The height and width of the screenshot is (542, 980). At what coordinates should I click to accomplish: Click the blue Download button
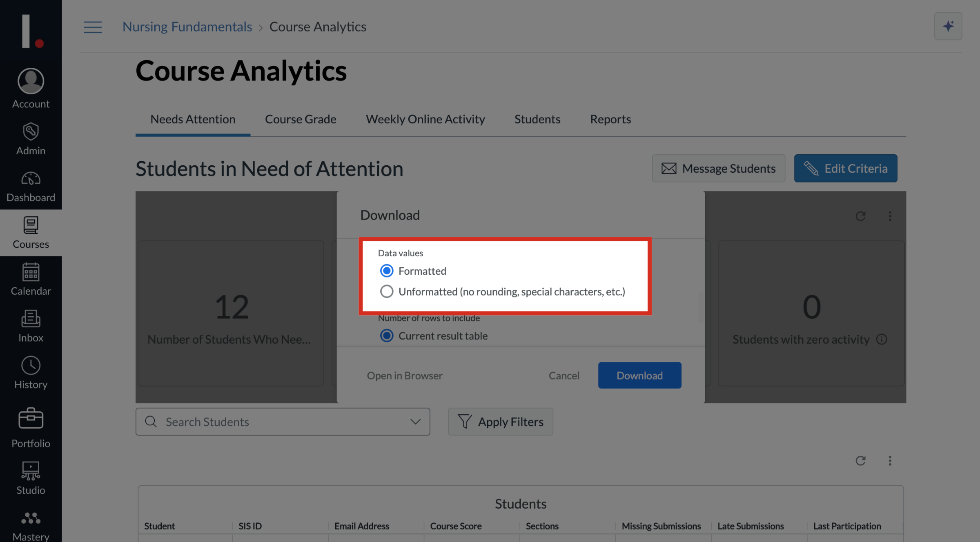click(639, 375)
